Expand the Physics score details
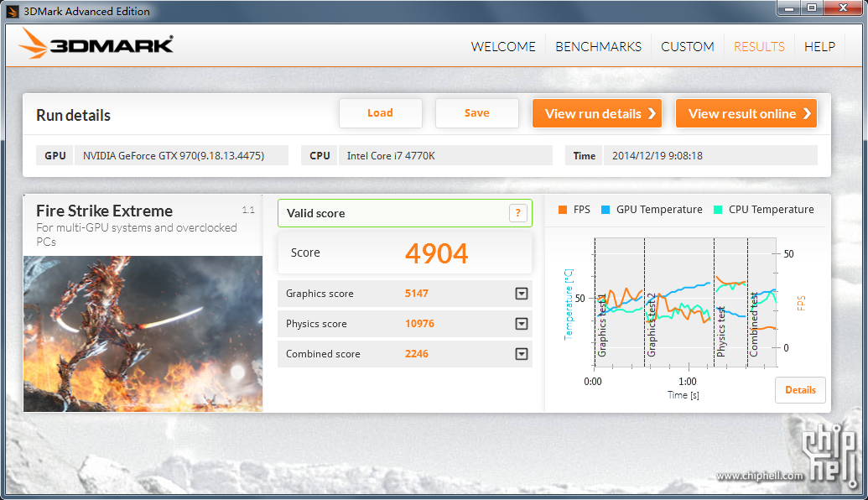The image size is (868, 500). (522, 323)
